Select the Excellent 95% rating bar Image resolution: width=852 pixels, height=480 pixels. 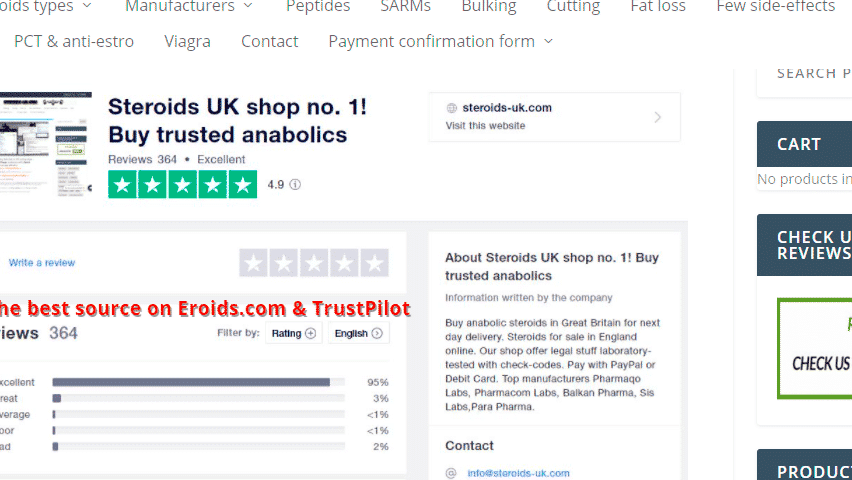point(198,382)
